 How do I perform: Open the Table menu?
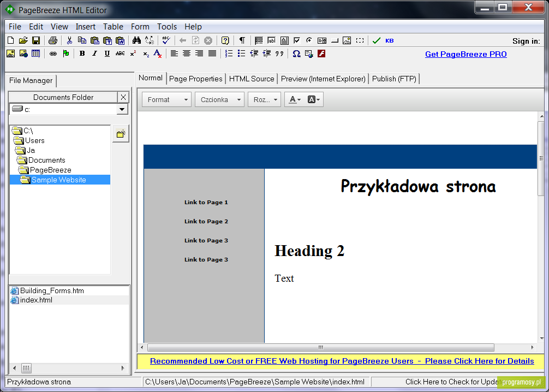point(113,27)
